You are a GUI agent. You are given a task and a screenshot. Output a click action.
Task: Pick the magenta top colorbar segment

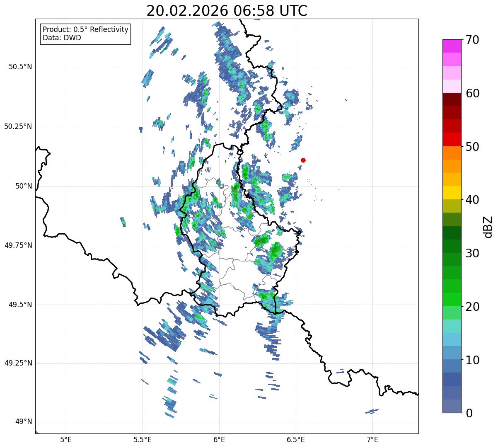pyautogui.click(x=452, y=46)
